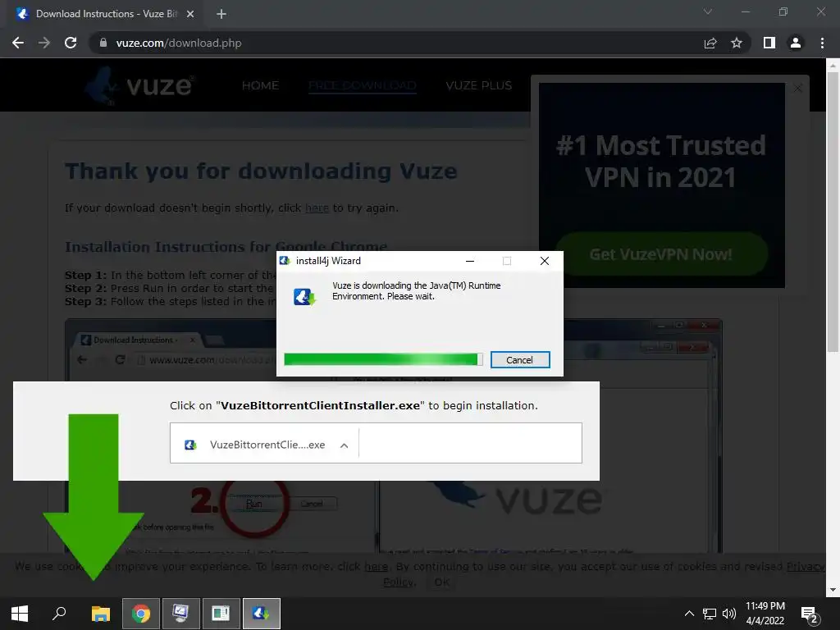
Task: Close the Download Instructions tab
Action: 190,14
